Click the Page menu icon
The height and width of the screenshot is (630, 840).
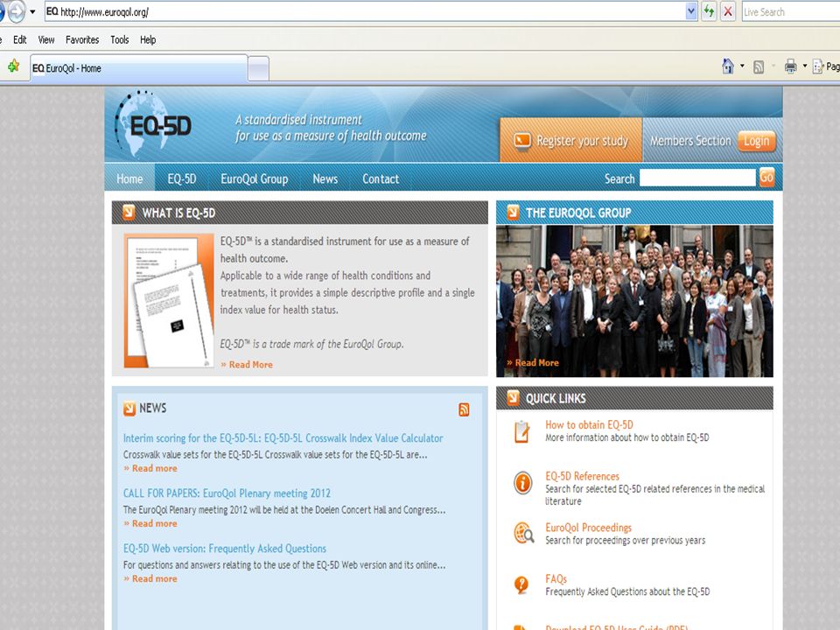(x=818, y=67)
